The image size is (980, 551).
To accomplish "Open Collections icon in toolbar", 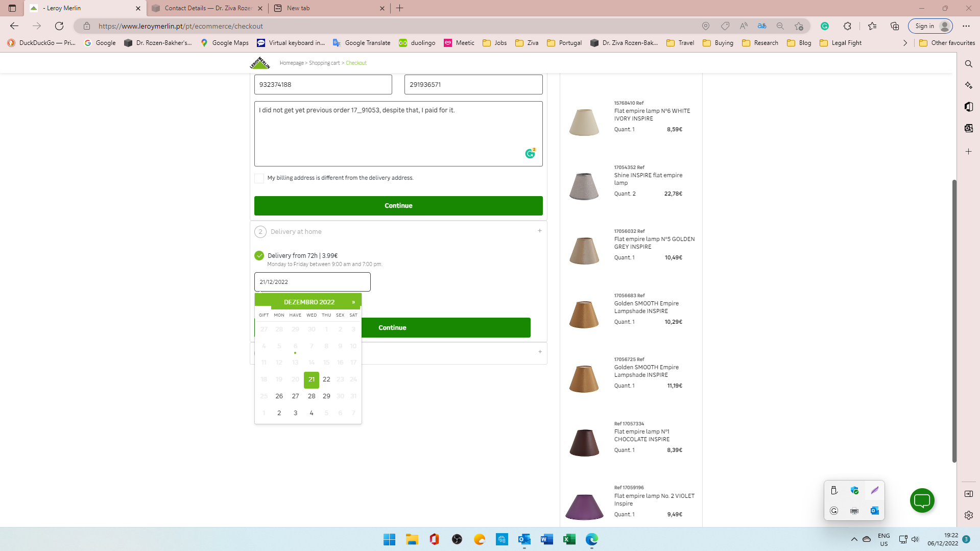I will click(895, 26).
